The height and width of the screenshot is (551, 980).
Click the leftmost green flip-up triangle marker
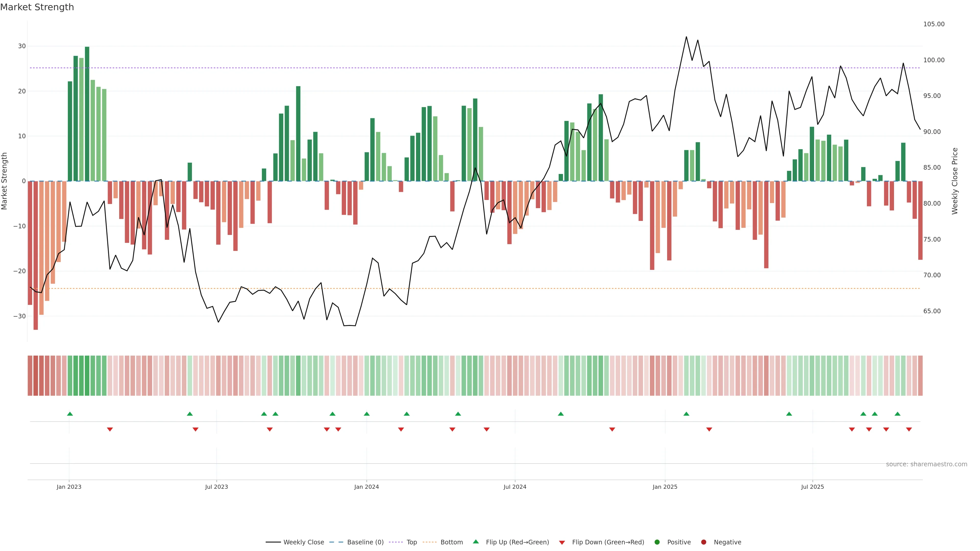(70, 414)
